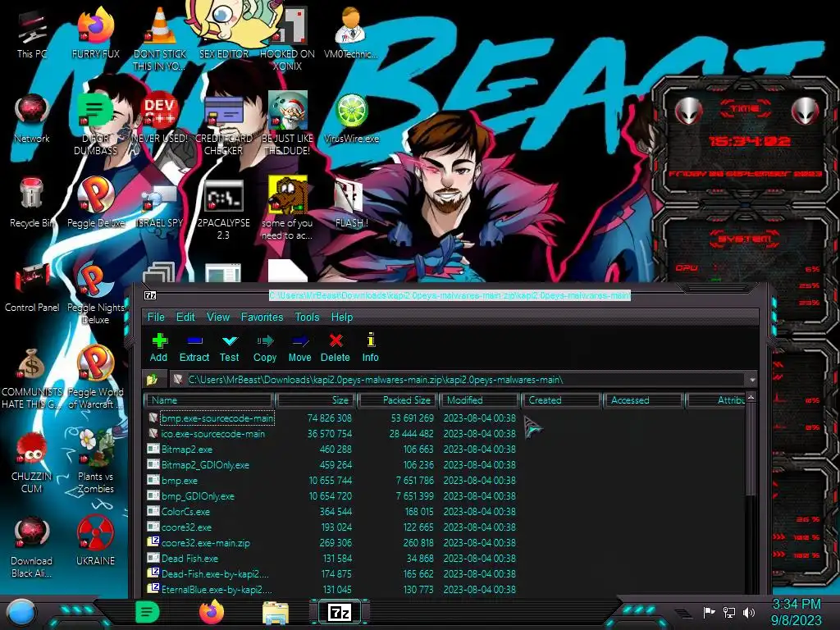840x630 pixels.
Task: Run Test with the checkmark icon
Action: [230, 347]
